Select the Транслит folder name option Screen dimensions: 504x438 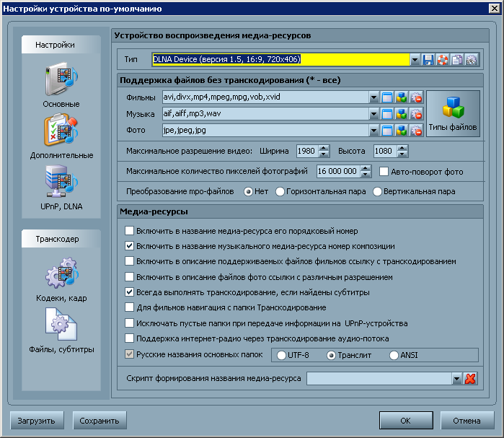coord(331,355)
